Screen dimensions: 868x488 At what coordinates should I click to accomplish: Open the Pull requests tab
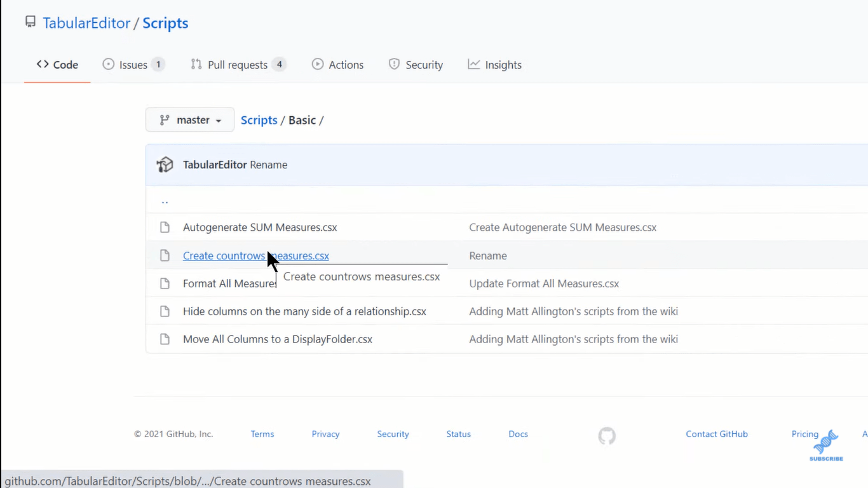(238, 65)
